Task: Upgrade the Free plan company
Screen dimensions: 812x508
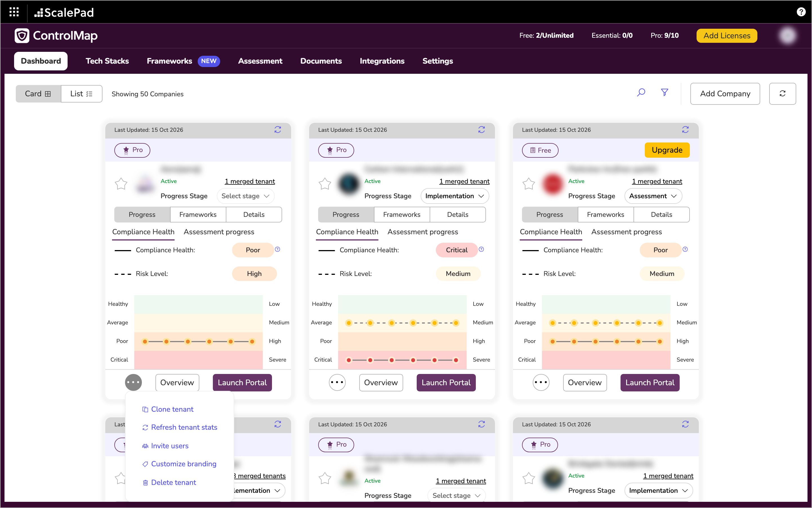Action: pyautogui.click(x=667, y=150)
